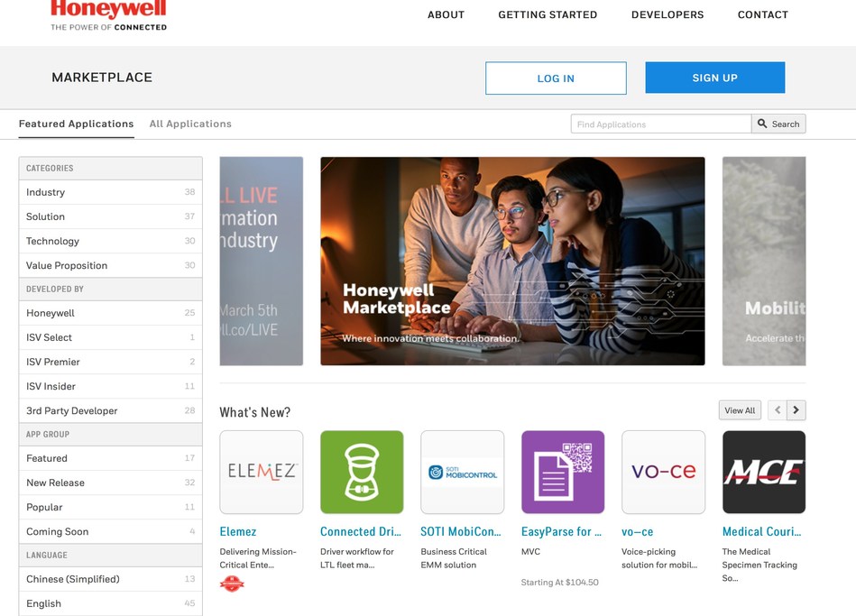Click the red badge under Elemez
Viewport: 856px width, 616px height.
click(x=232, y=583)
